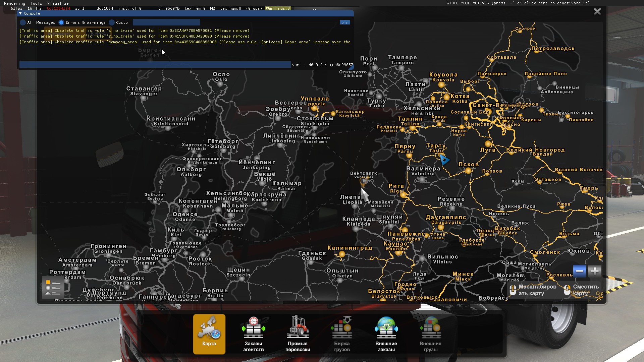Click the Таллин city marker dot
This screenshot has width=644, height=362.
click(x=413, y=128)
